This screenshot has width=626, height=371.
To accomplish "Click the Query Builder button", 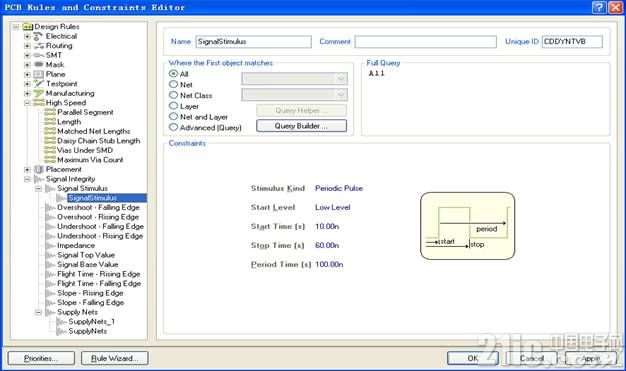I will pyautogui.click(x=301, y=126).
